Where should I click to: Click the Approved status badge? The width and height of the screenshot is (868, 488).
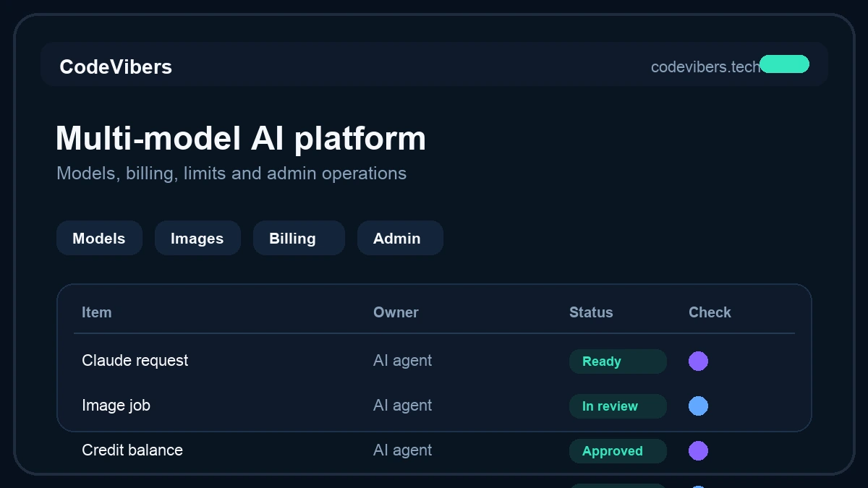(x=618, y=451)
